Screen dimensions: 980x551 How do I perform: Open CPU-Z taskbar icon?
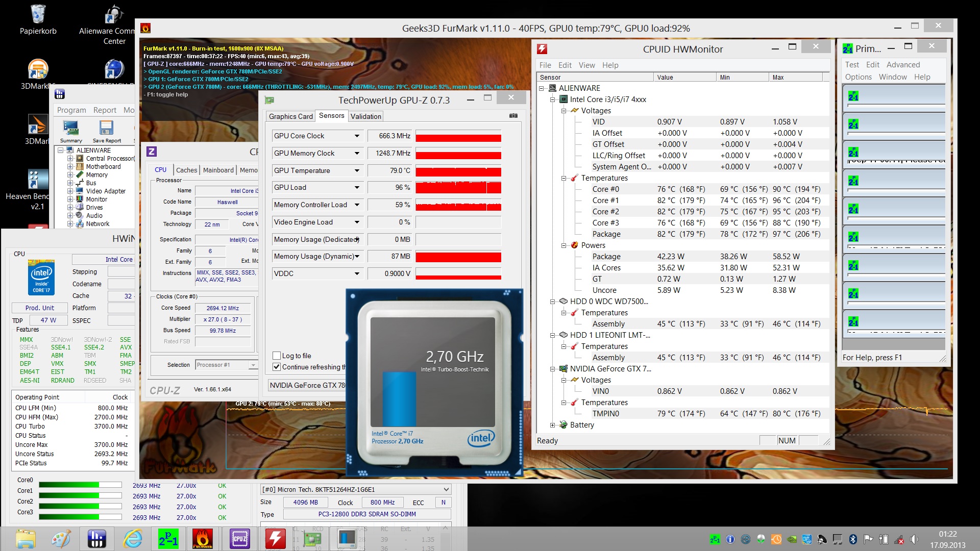(x=239, y=539)
